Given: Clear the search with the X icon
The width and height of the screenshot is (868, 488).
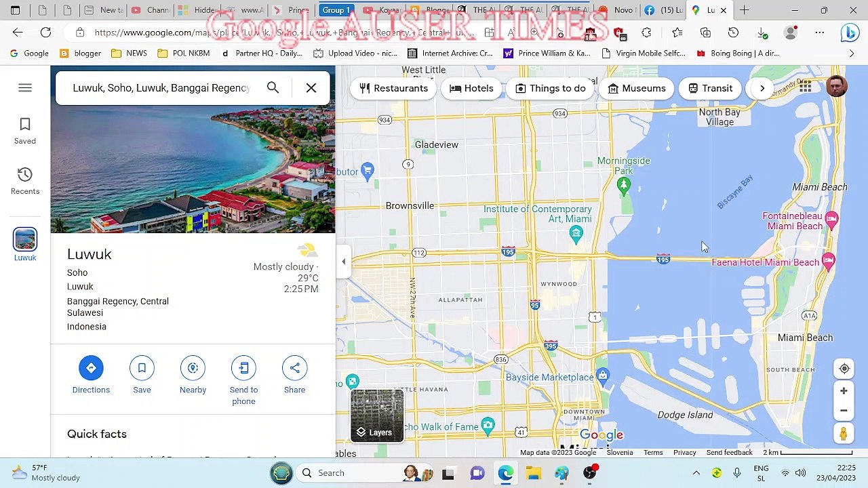Looking at the screenshot, I should tap(311, 87).
